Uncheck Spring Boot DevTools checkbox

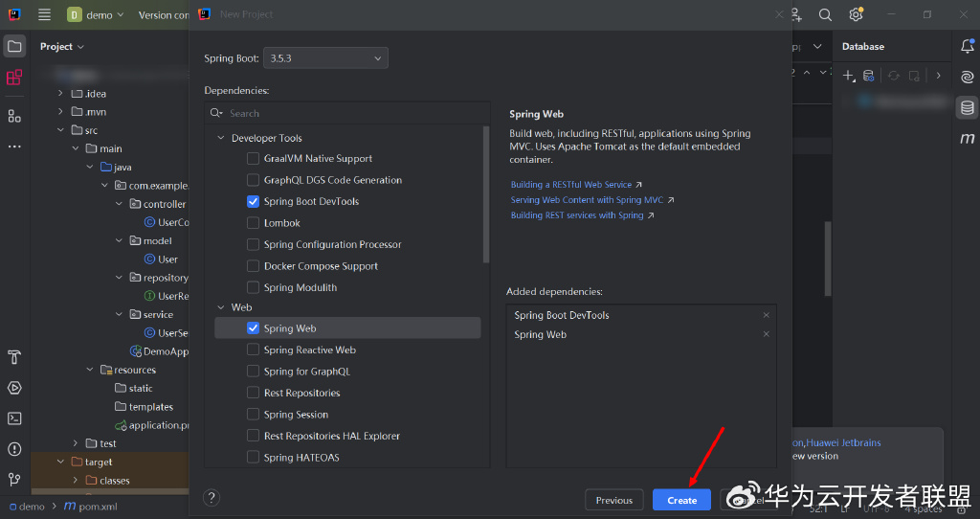pyautogui.click(x=253, y=201)
